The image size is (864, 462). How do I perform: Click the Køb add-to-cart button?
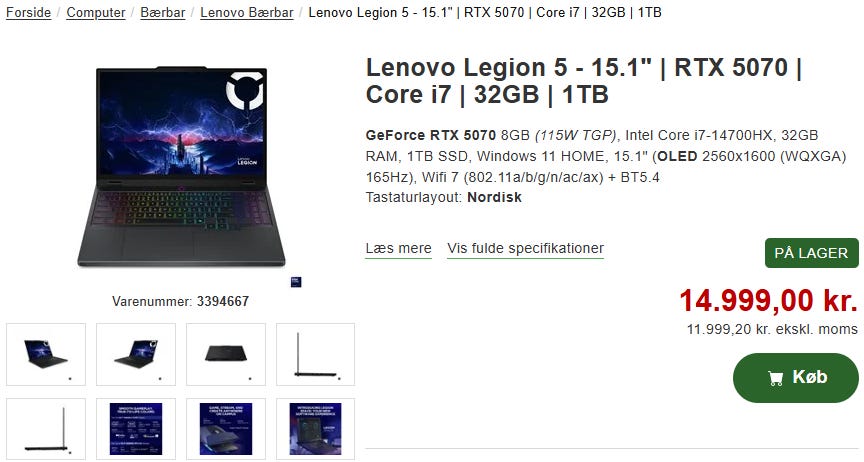click(795, 378)
